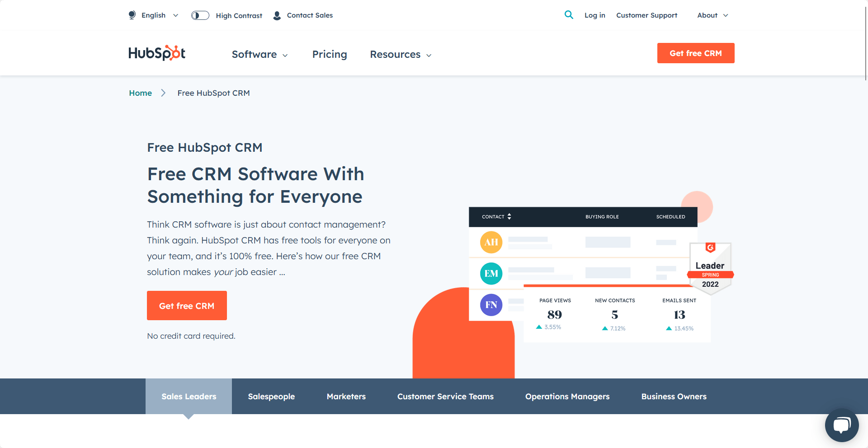Image resolution: width=868 pixels, height=448 pixels.
Task: Click the FN contact avatar
Action: tap(491, 305)
